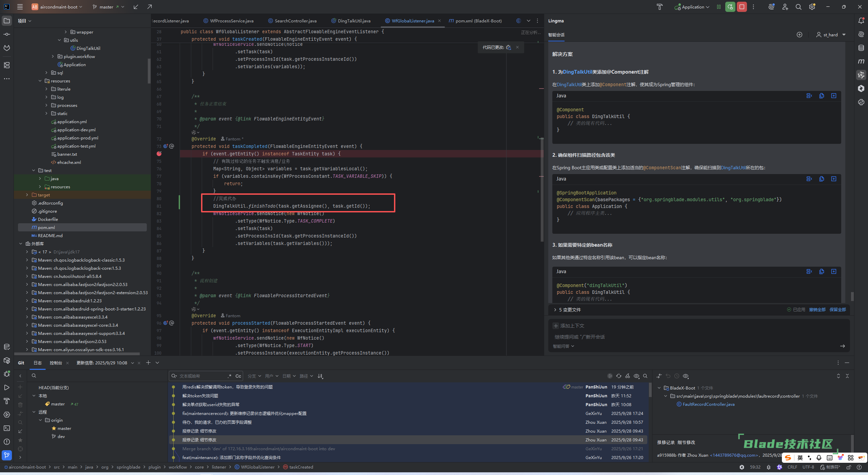Open the Commit tool window icon
Image resolution: width=868 pixels, height=475 pixels.
point(7,34)
